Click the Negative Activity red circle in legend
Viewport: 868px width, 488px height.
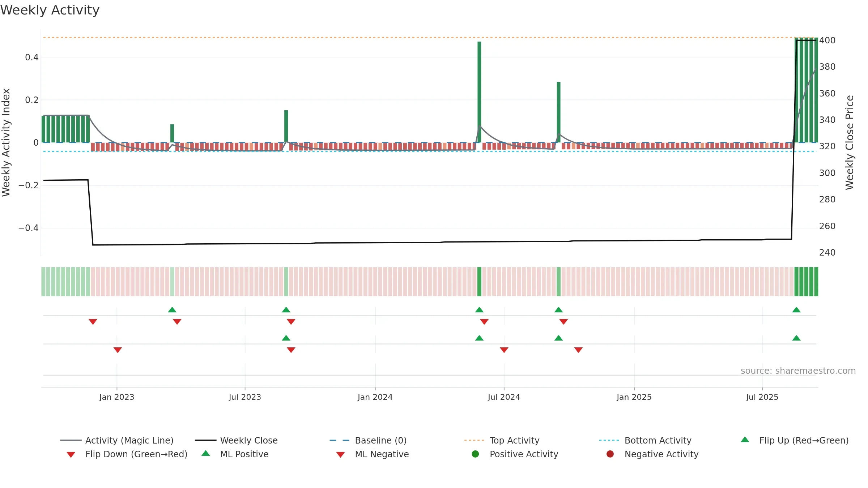pos(610,454)
